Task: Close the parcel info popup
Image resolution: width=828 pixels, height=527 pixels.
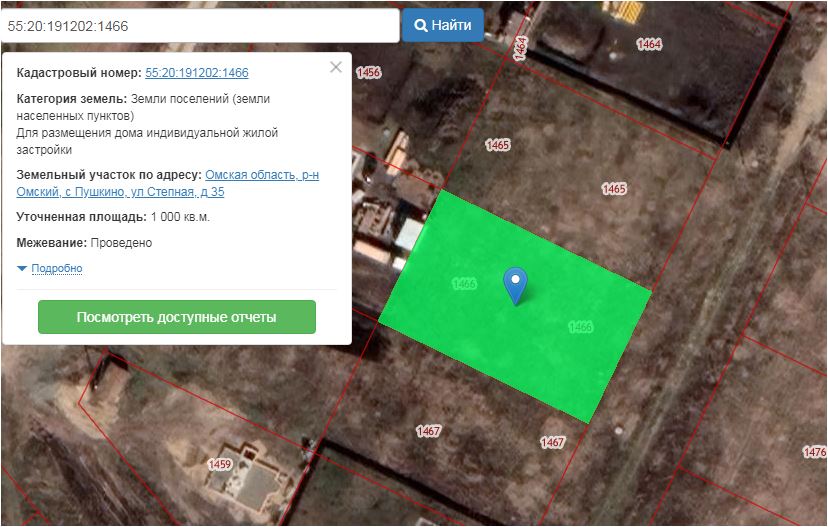Action: click(x=336, y=67)
